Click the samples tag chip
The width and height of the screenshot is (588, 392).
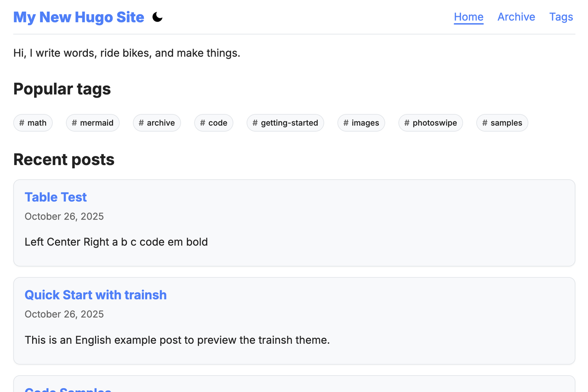(x=502, y=123)
